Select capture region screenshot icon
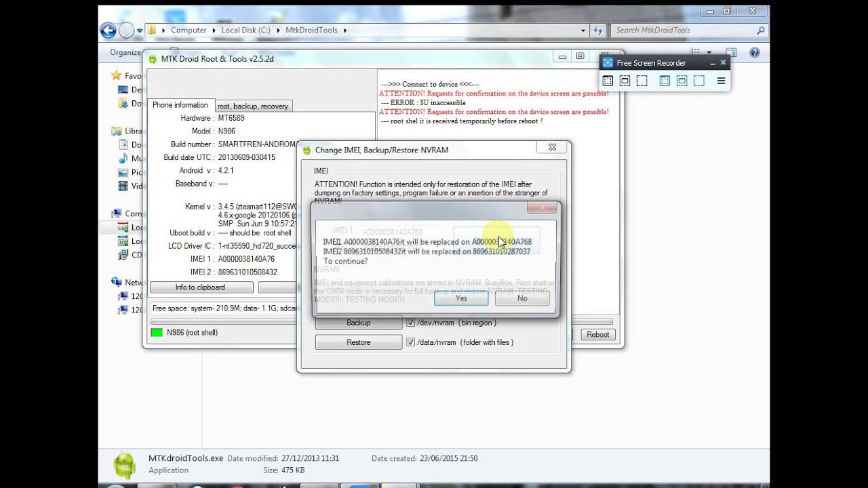This screenshot has width=868, height=488. (642, 81)
